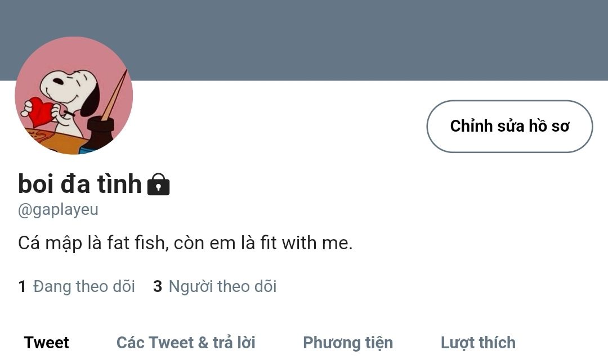The width and height of the screenshot is (608, 364).
Task: Click the bio text about Cá mập
Action: (x=185, y=244)
